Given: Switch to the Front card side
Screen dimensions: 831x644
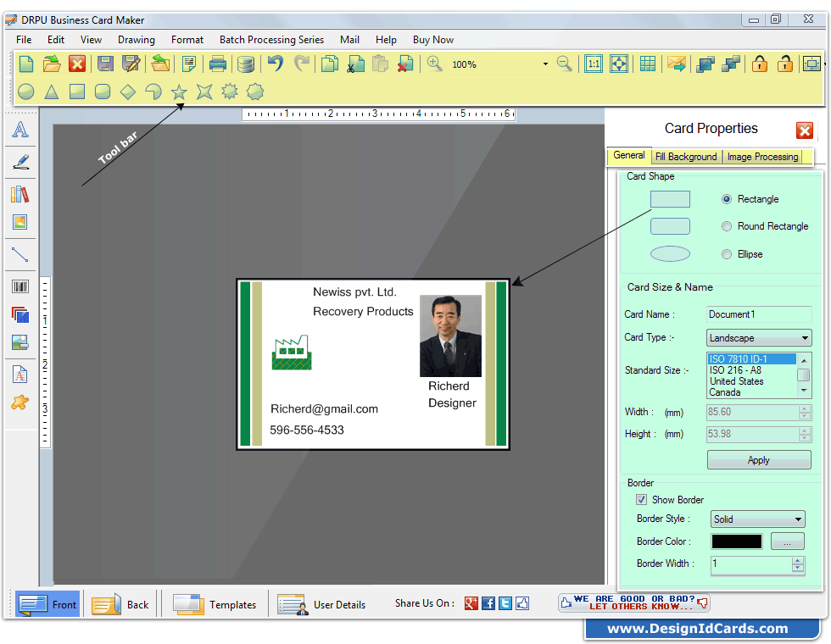Looking at the screenshot, I should point(47,603).
